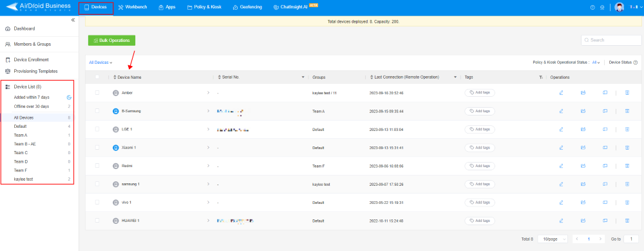The height and width of the screenshot is (251, 644).
Task: Click the tag/label icon in Xiaomi 1 operations
Action: [x=605, y=147]
